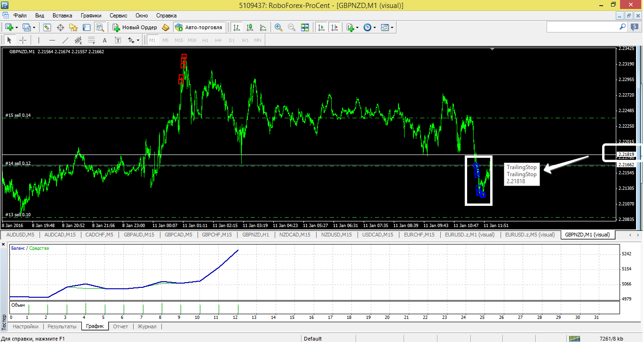Expand the profiles dropdown arrow
Screen dimensions: 644x342
click(x=34, y=27)
